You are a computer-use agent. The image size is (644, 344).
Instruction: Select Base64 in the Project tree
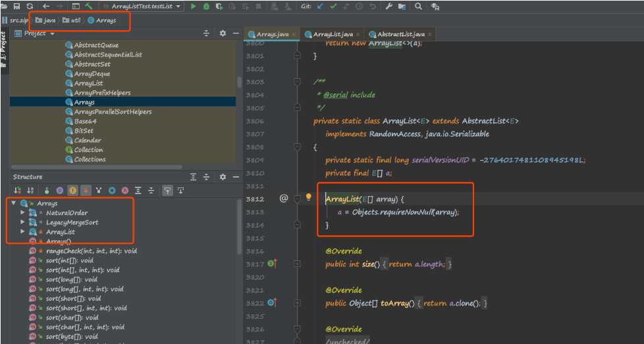(86, 122)
